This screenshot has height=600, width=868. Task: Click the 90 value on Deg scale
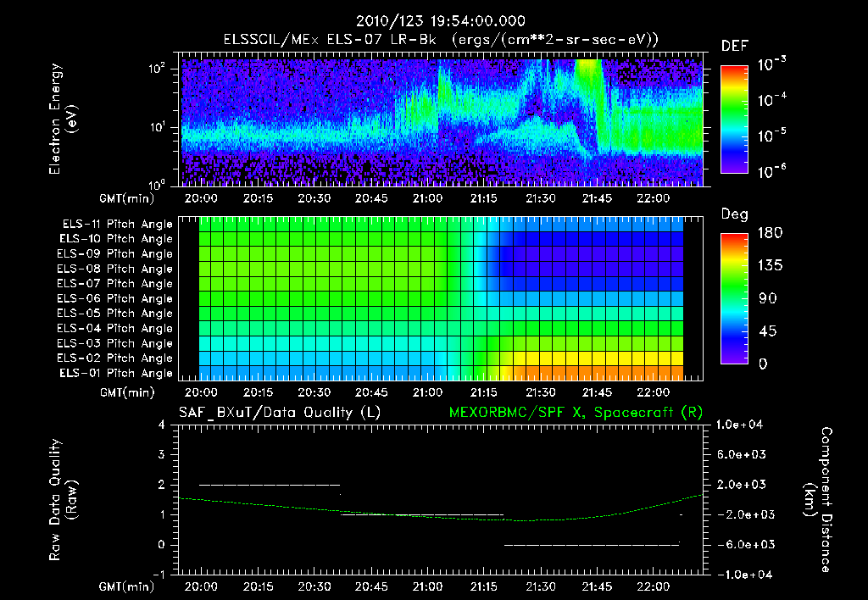768,299
